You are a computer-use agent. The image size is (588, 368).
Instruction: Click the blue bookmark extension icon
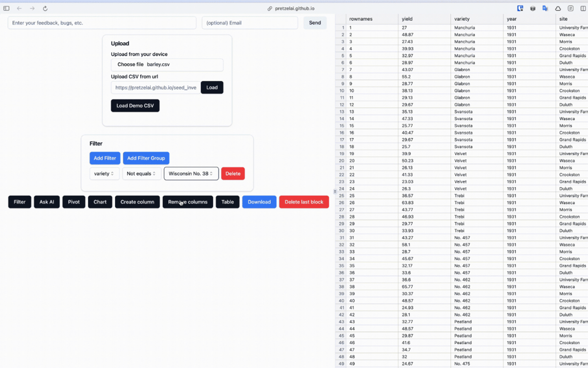520,9
